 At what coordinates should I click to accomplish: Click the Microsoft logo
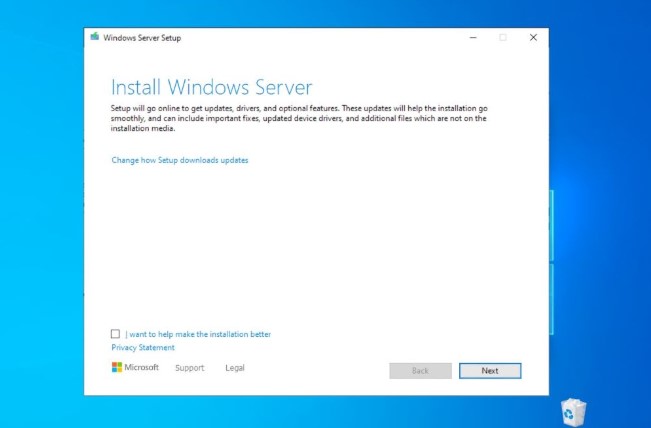point(135,367)
